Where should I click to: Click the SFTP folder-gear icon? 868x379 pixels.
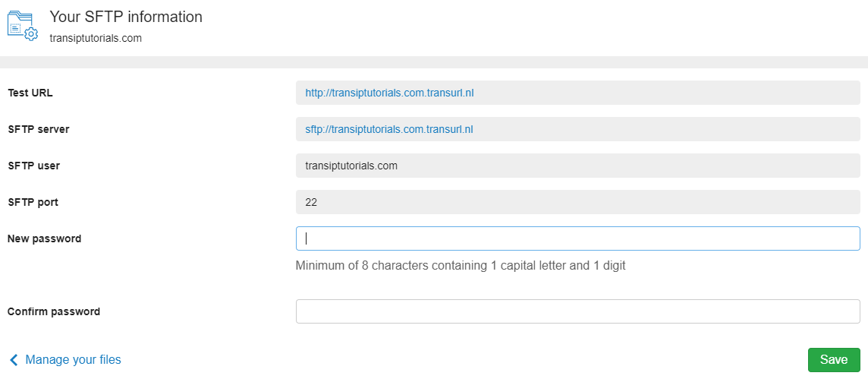pos(22,26)
